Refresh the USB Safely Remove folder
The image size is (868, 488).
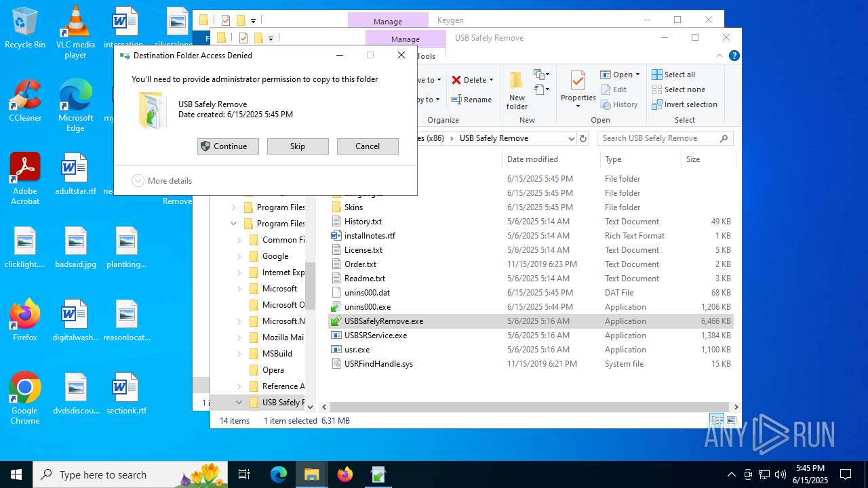pos(583,138)
